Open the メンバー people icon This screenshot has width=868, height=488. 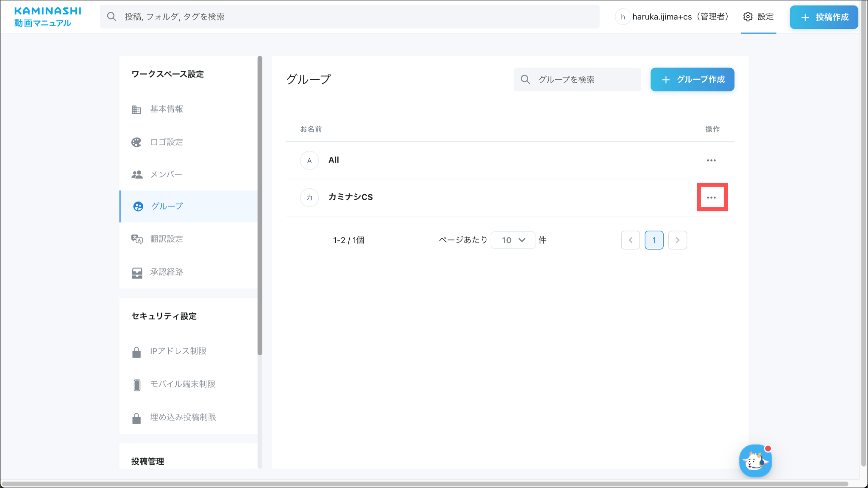136,175
